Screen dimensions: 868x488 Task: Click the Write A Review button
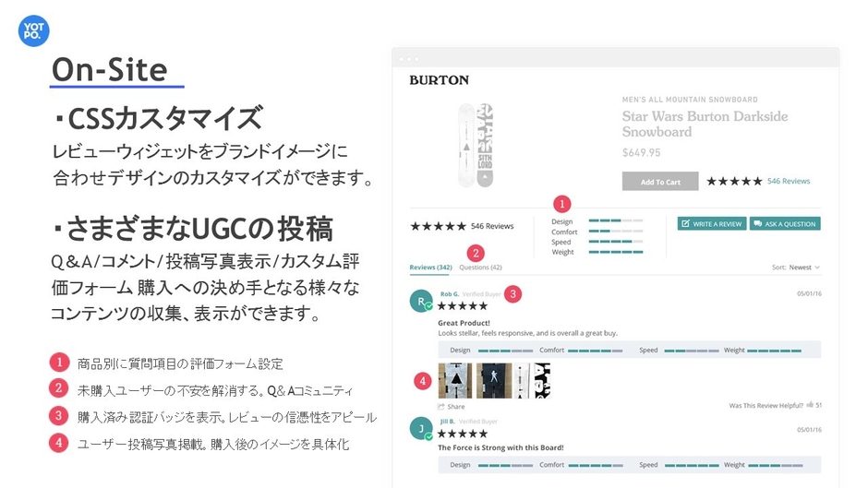(x=712, y=223)
